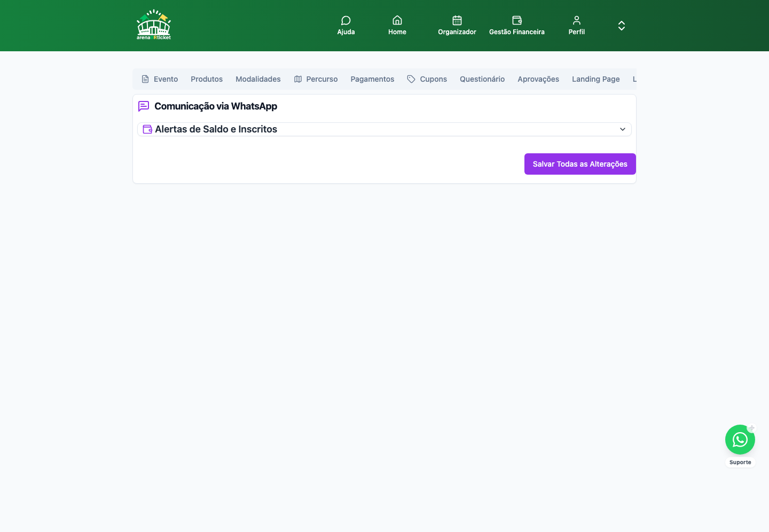Switch to the Aprovações tab
769x532 pixels.
(538, 79)
